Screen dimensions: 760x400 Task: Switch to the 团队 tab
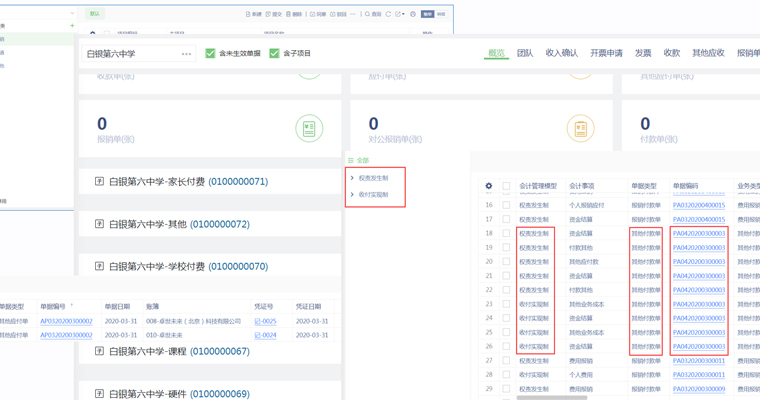coord(525,53)
